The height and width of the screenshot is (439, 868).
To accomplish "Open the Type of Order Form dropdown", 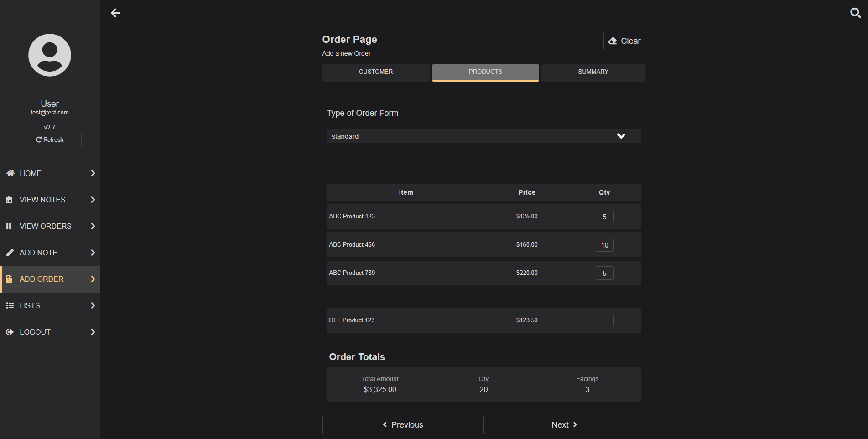I will [x=483, y=136].
